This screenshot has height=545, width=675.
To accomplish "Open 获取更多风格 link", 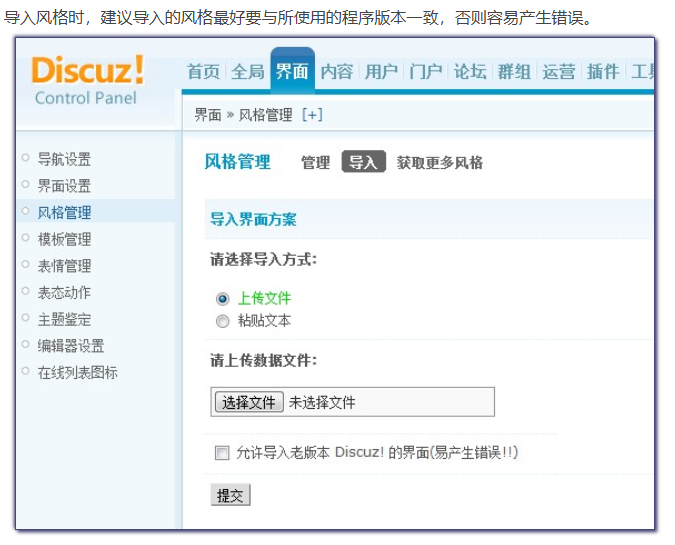I will tap(439, 162).
